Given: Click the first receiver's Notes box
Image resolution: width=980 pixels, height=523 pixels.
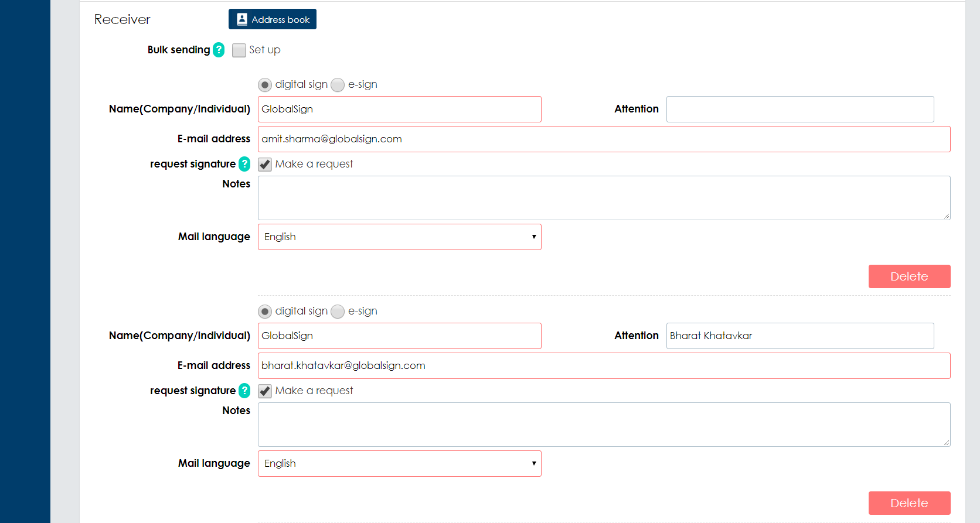Looking at the screenshot, I should pos(604,198).
